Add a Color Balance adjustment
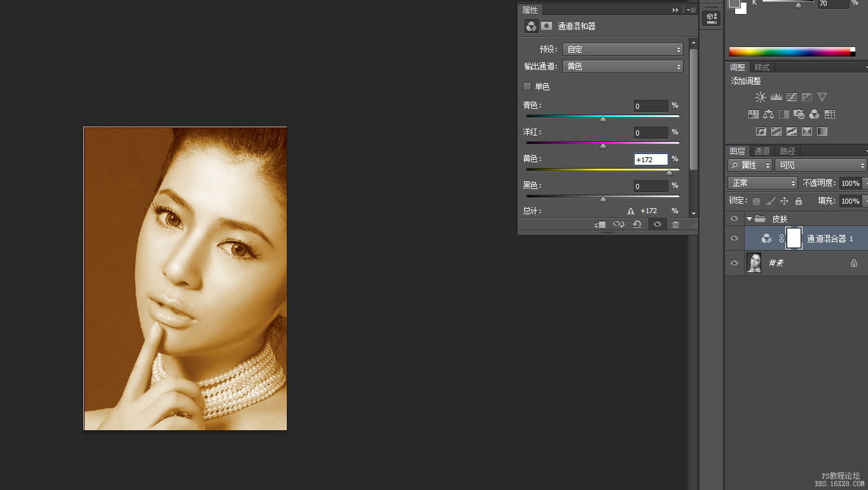This screenshot has height=490, width=868. [769, 115]
